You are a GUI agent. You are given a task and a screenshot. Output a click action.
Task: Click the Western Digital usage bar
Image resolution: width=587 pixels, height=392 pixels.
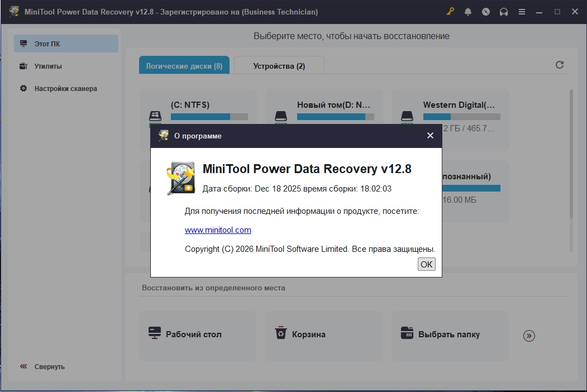[x=461, y=117]
